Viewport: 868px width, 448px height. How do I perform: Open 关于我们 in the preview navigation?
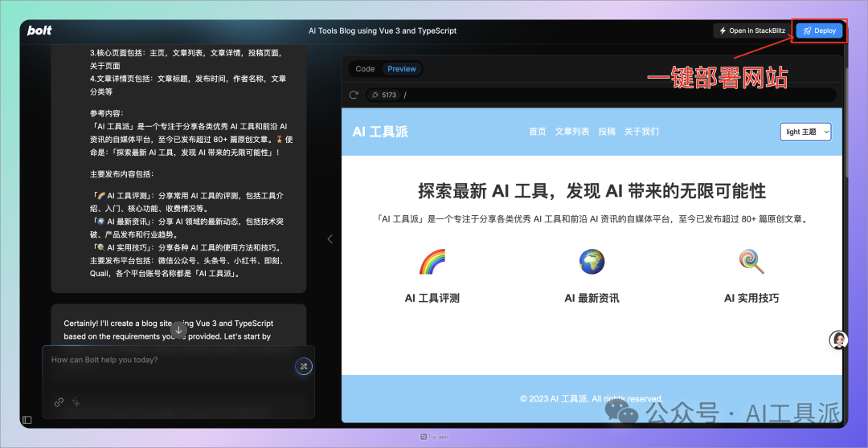(641, 132)
